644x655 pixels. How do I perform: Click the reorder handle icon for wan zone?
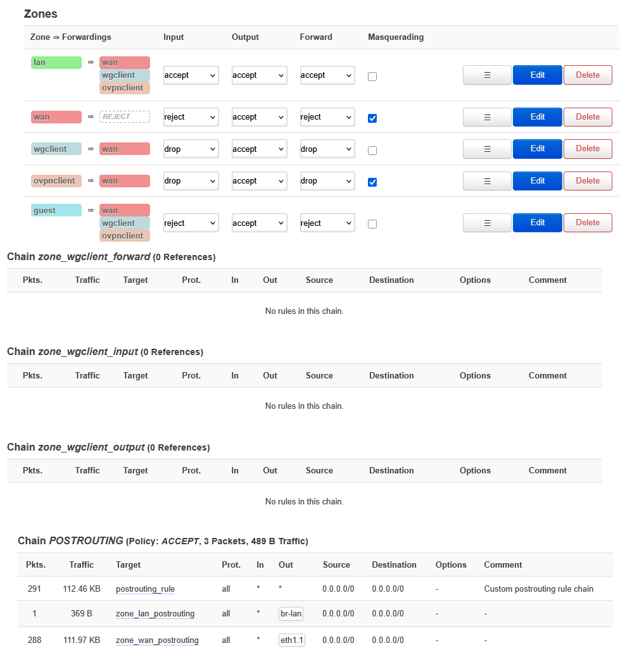click(x=487, y=117)
